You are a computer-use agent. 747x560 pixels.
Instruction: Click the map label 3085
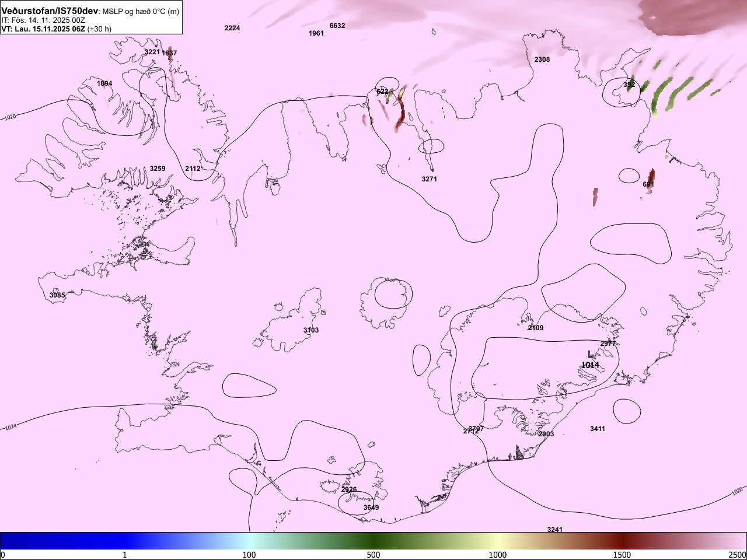(57, 295)
